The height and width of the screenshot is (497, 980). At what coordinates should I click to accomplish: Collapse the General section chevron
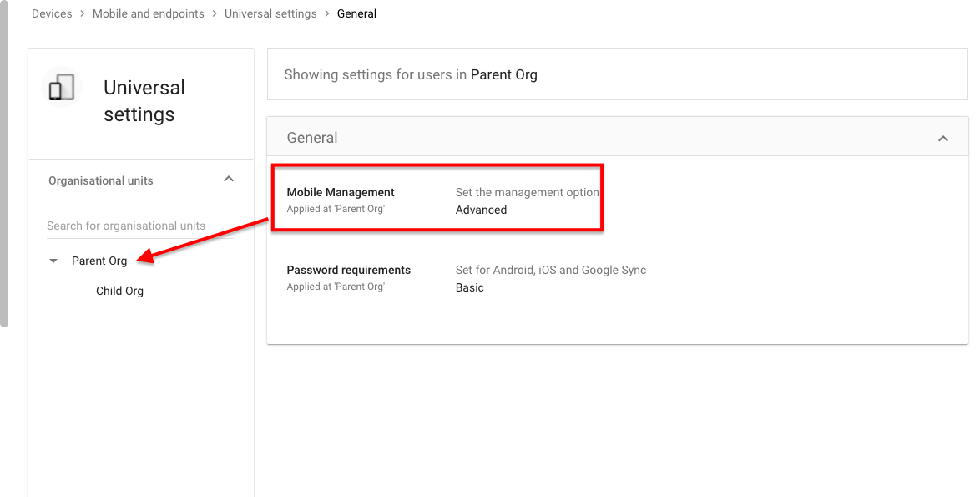(x=943, y=138)
